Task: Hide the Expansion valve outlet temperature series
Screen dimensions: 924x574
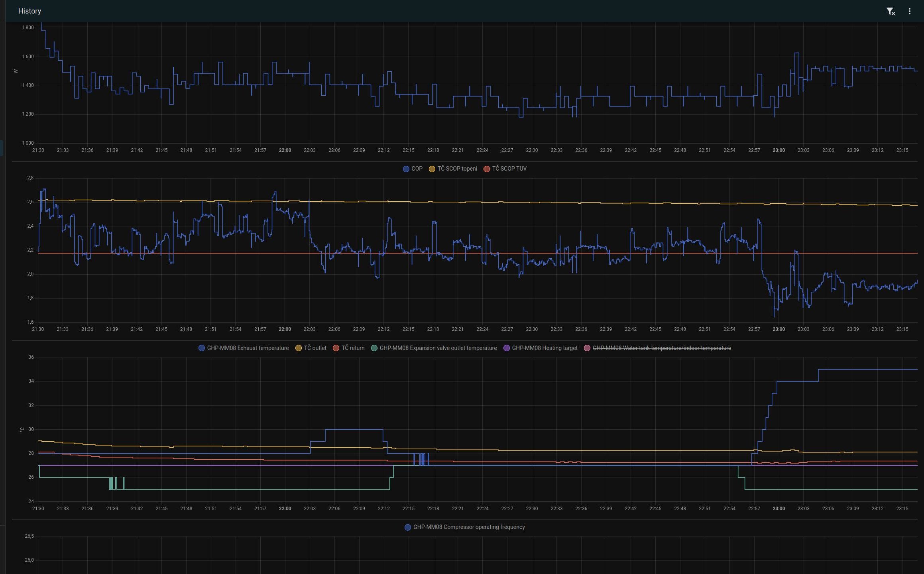Action: pos(438,348)
